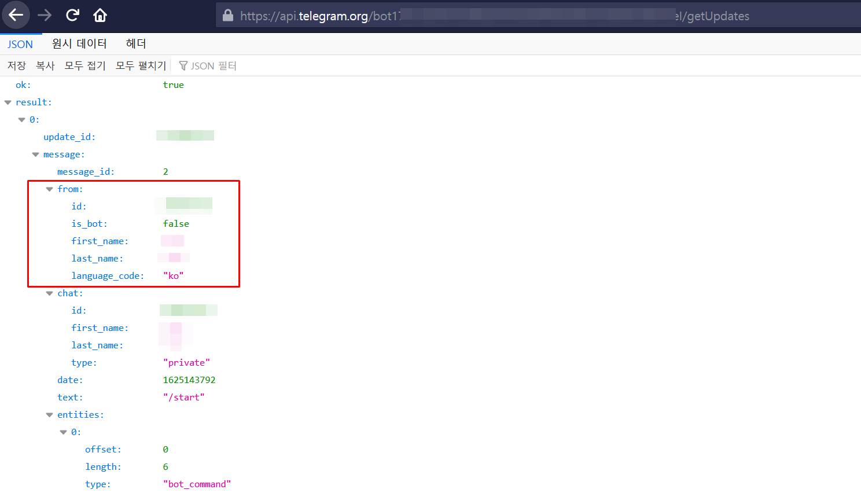The height and width of the screenshot is (504, 861).
Task: Click the JSON filter funnel icon
Action: pyautogui.click(x=183, y=66)
